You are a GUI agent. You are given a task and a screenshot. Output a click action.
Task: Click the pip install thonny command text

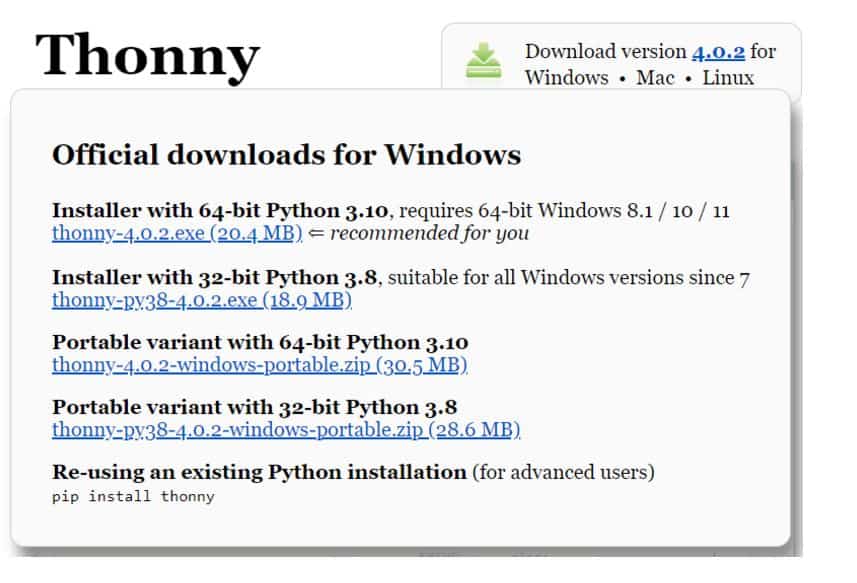(133, 496)
